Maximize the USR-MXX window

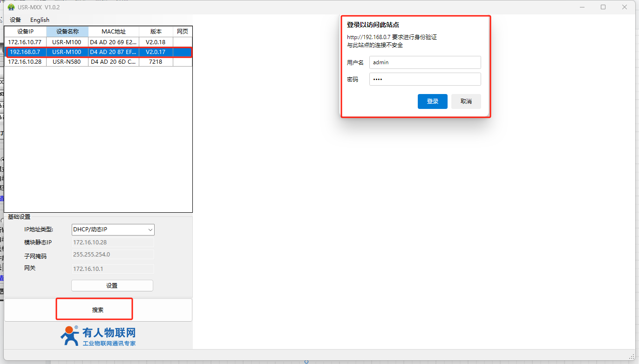pos(604,7)
